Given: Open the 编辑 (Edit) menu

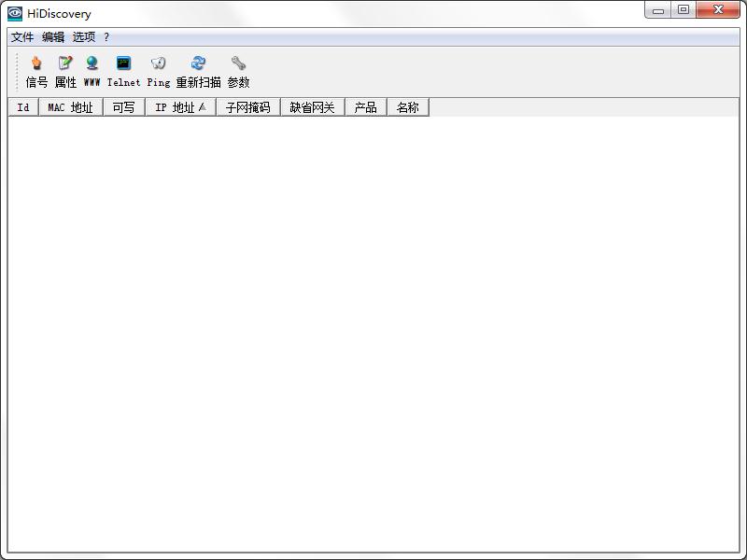Looking at the screenshot, I should point(53,36).
